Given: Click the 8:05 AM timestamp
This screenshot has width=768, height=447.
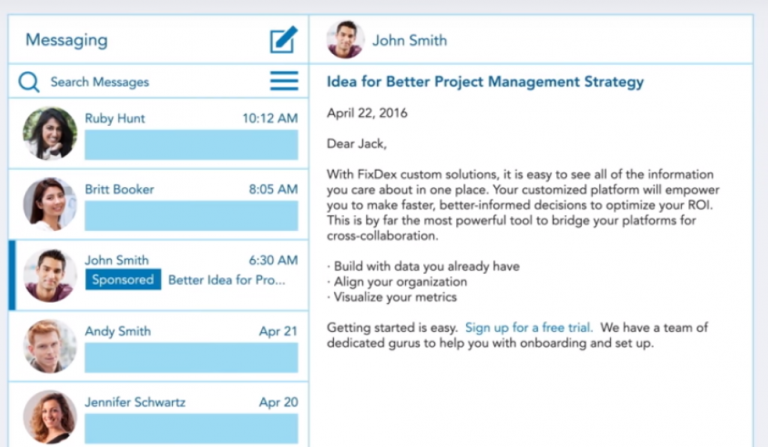Looking at the screenshot, I should 273,189.
